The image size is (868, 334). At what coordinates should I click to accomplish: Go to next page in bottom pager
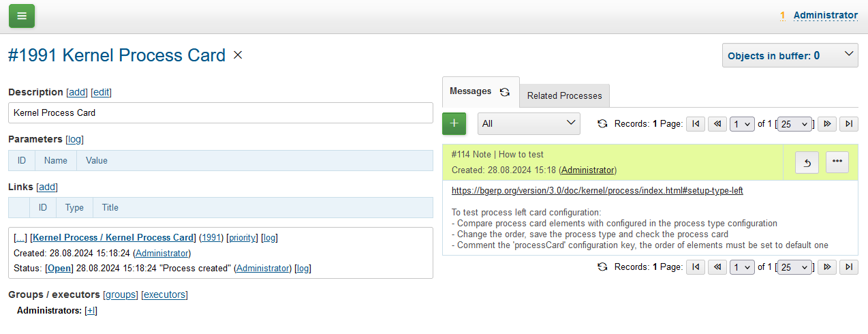(827, 267)
